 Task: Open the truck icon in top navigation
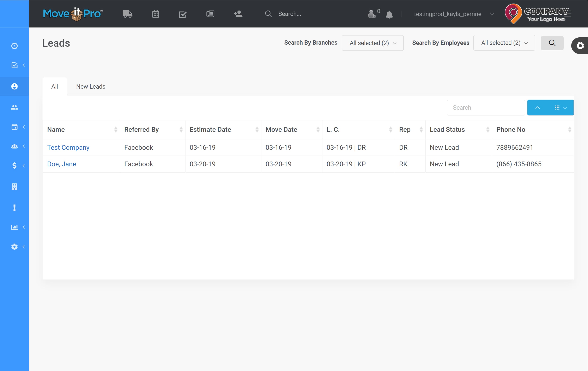[127, 14]
